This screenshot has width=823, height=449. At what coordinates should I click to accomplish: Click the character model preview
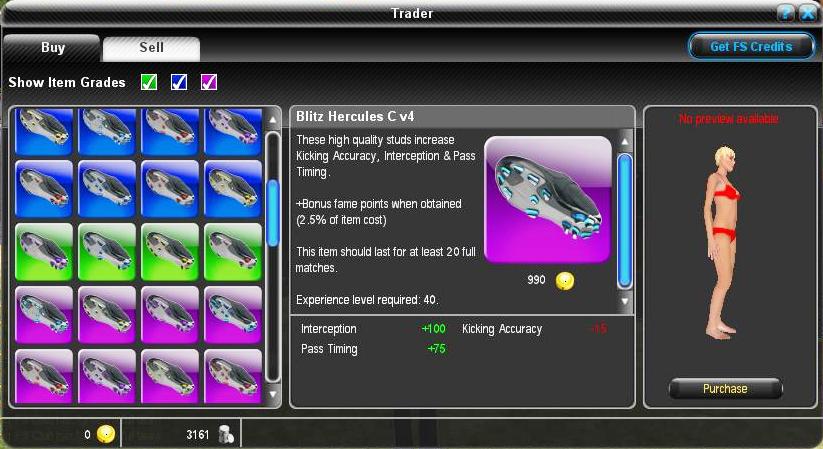point(723,243)
